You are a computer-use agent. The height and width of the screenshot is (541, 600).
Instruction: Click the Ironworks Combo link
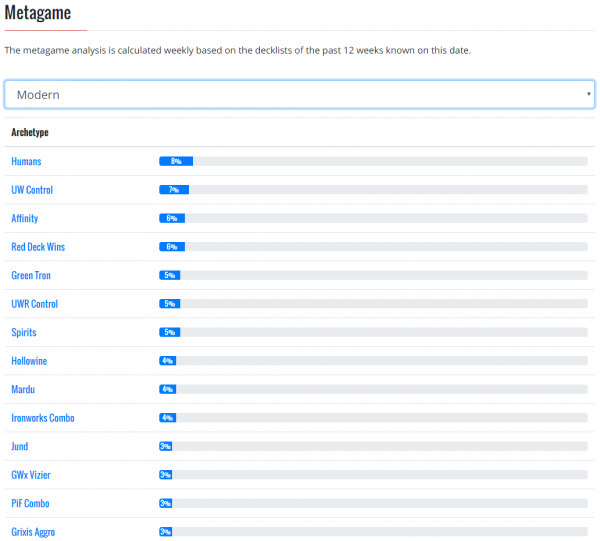point(43,418)
